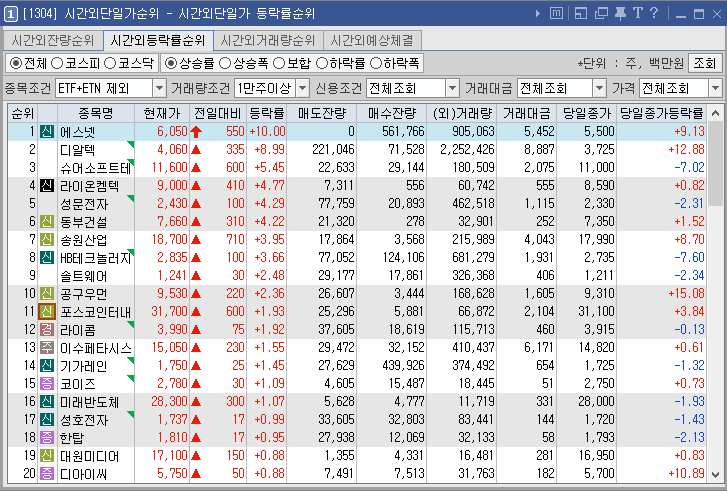
Task: Click the 'm' memo icon in title bar
Action: pos(556,13)
